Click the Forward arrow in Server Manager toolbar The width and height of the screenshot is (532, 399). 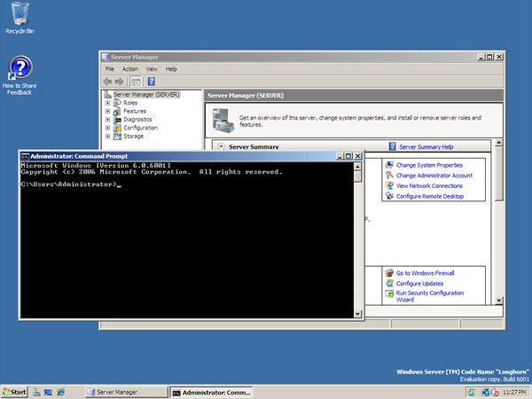119,82
